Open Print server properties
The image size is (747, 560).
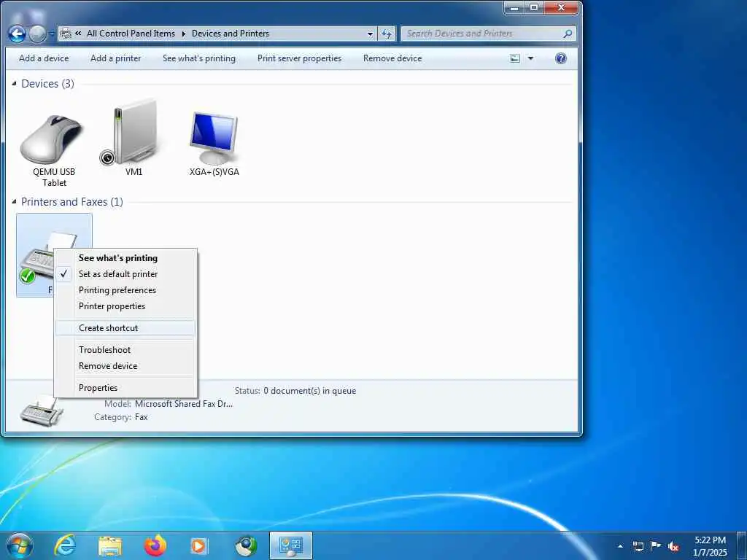(x=299, y=58)
